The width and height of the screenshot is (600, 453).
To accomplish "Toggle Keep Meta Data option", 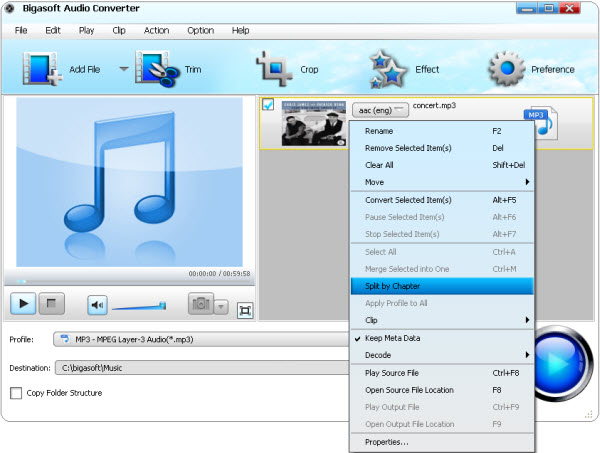I will click(442, 338).
